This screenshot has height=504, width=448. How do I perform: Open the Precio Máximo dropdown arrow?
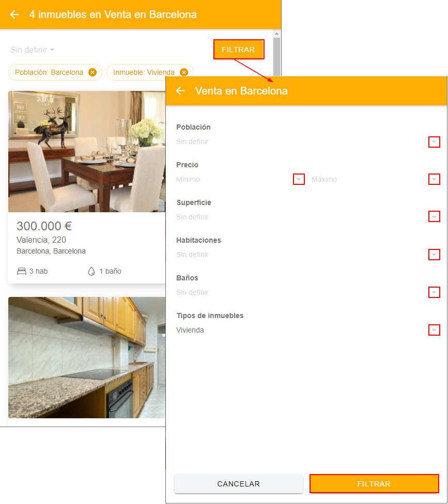coord(434,179)
